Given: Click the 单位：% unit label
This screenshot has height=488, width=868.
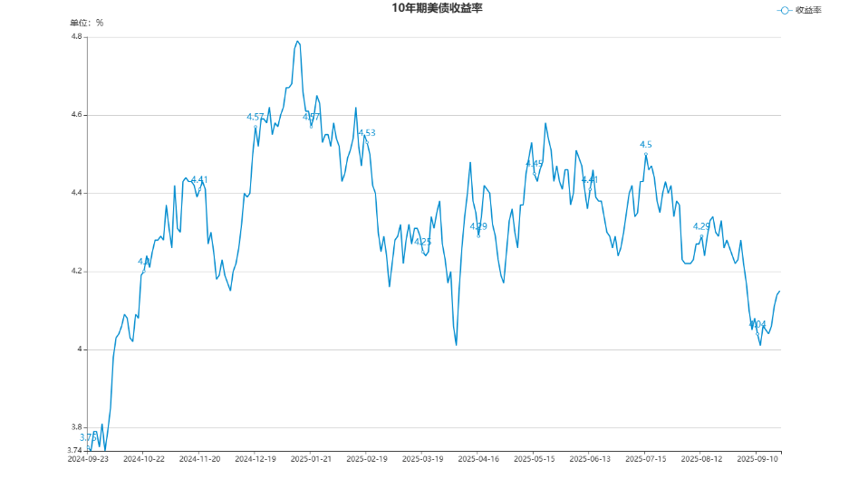Looking at the screenshot, I should [86, 23].
